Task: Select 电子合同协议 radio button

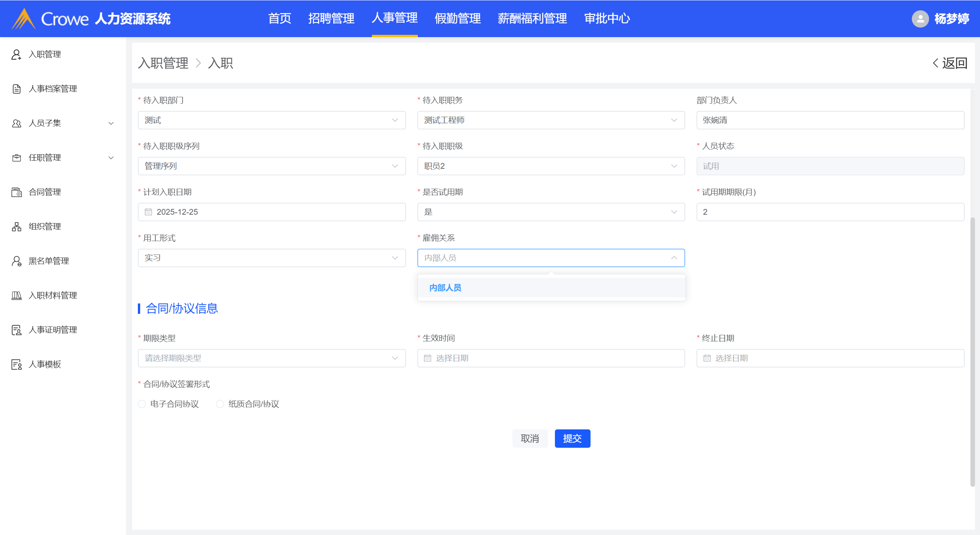Action: click(142, 404)
